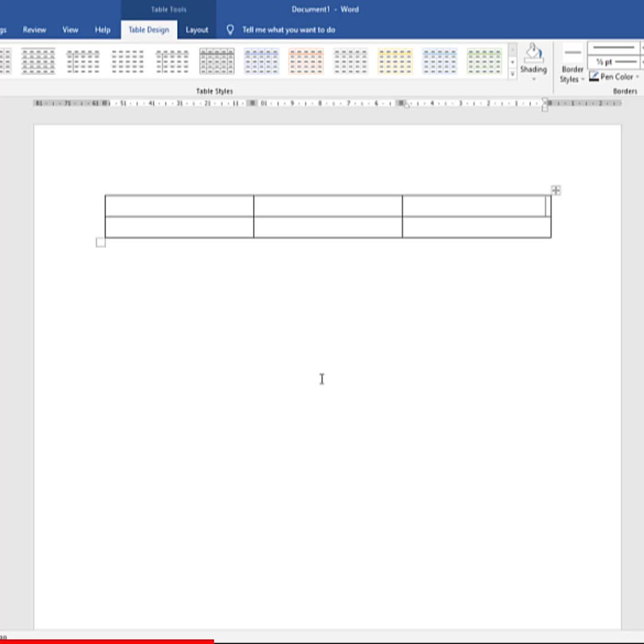This screenshot has height=644, width=644.
Task: Select the blue grid table style
Action: click(261, 61)
